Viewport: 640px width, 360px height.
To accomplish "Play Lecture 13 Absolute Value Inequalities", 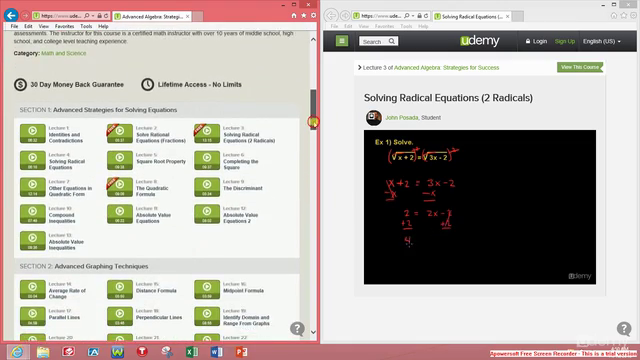I will (33, 241).
